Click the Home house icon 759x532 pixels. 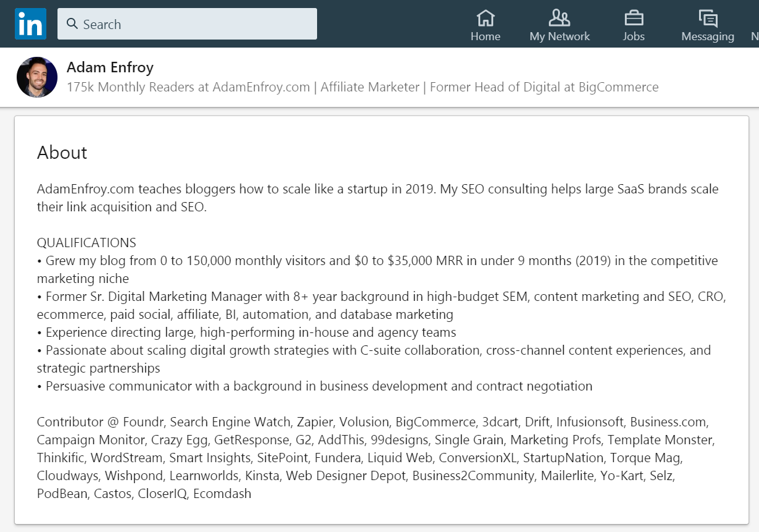[486, 17]
